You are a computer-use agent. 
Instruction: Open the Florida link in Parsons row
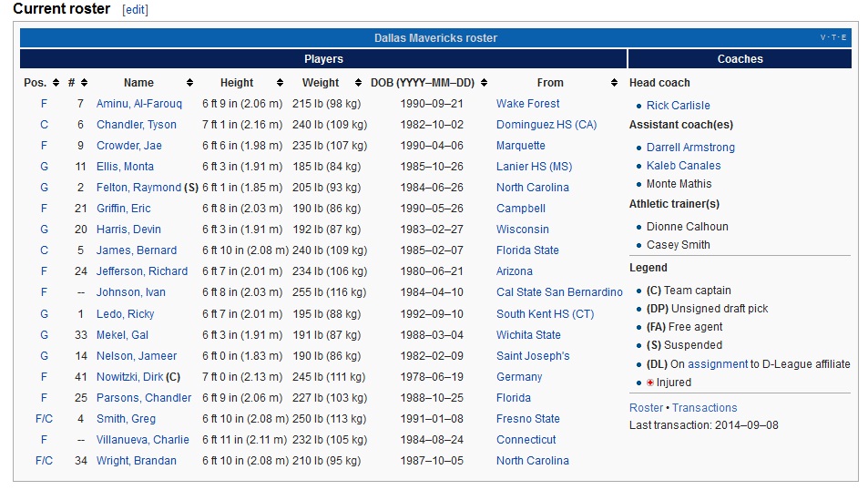click(514, 398)
